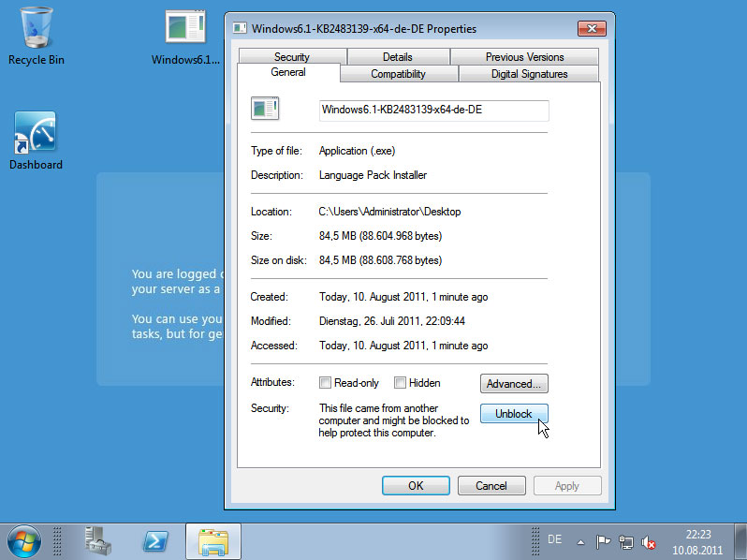This screenshot has height=560, width=747.
Task: Click the Unblock button
Action: coord(513,414)
